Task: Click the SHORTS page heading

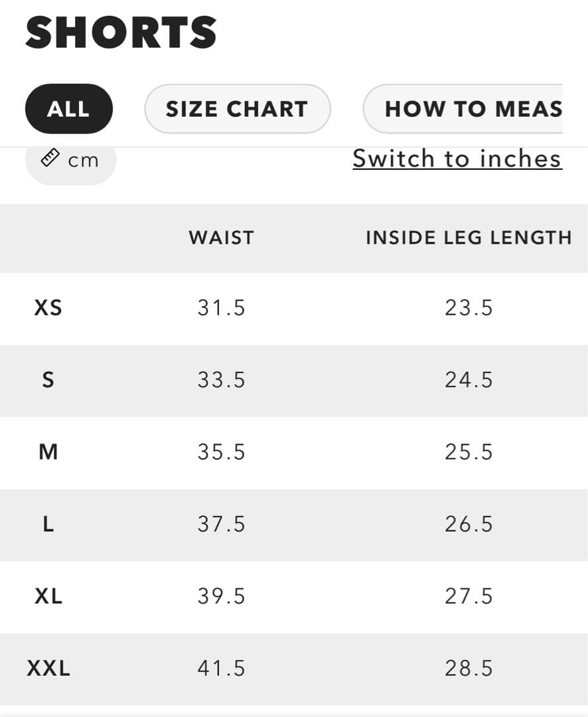Action: pyautogui.click(x=121, y=33)
